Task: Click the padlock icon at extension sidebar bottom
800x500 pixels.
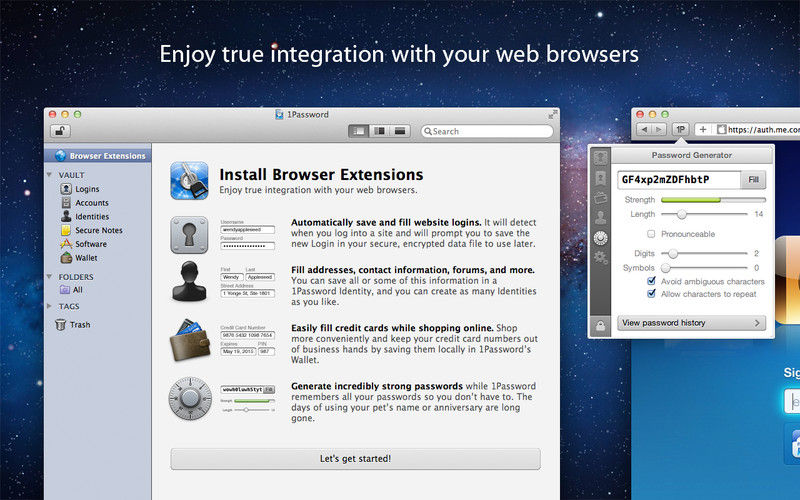Action: [601, 326]
